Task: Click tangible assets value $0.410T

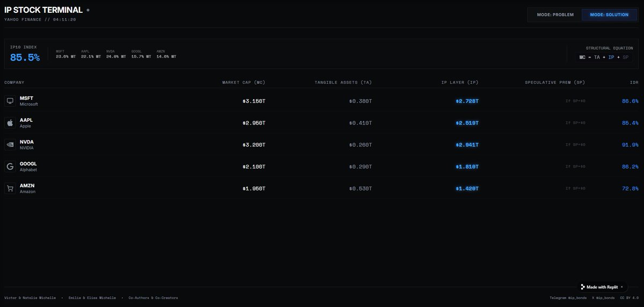Action: (361, 123)
